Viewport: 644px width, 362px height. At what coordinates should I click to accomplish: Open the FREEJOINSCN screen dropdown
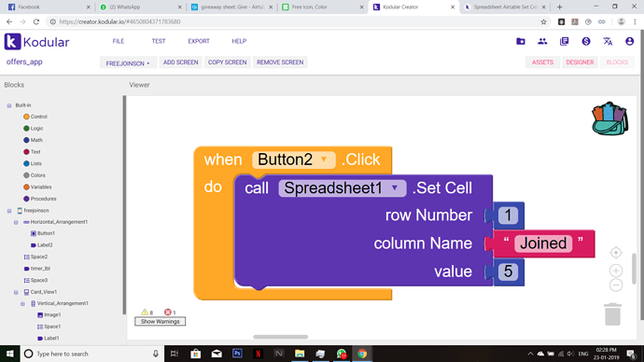click(x=128, y=63)
